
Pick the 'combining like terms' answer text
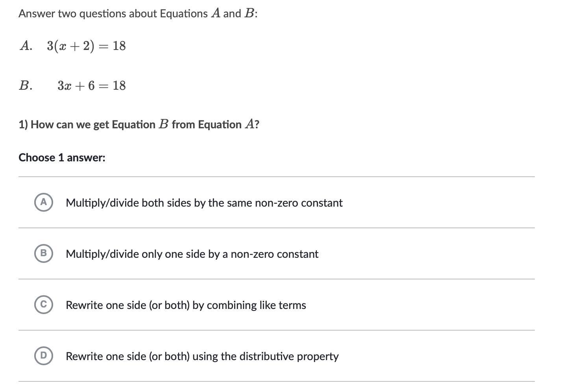click(186, 305)
